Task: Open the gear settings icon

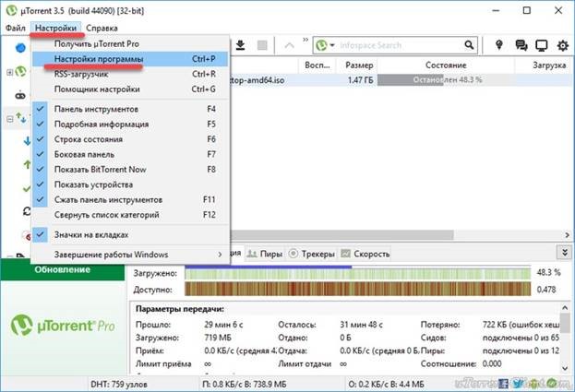Action: (x=562, y=45)
